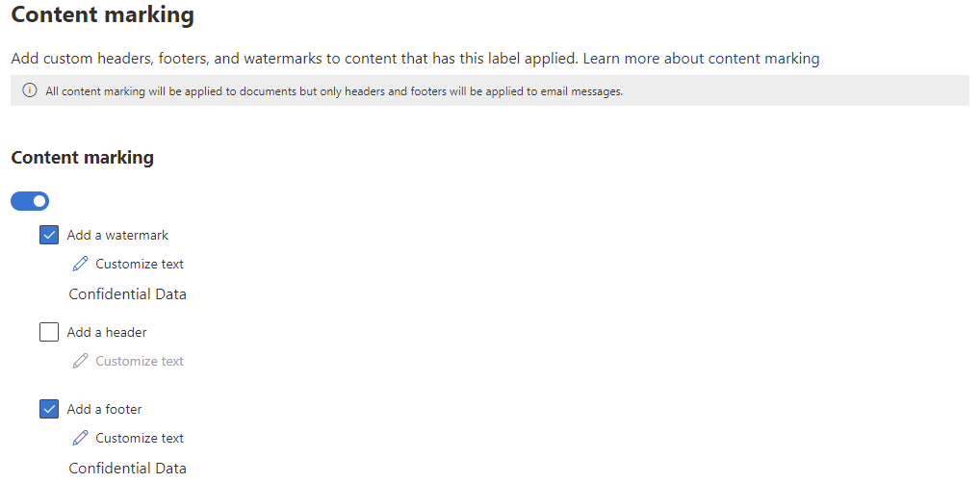Select the footer's Confidential Data text
Image resolution: width=980 pixels, height=483 pixels.
coord(127,469)
